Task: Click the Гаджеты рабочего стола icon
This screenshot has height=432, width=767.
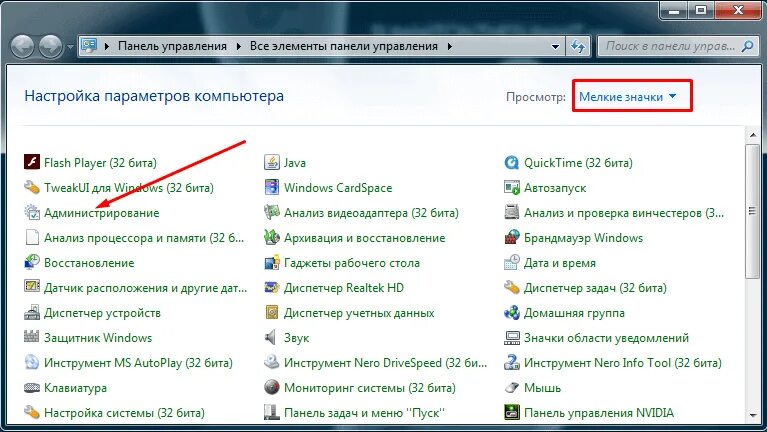Action: coord(271,263)
